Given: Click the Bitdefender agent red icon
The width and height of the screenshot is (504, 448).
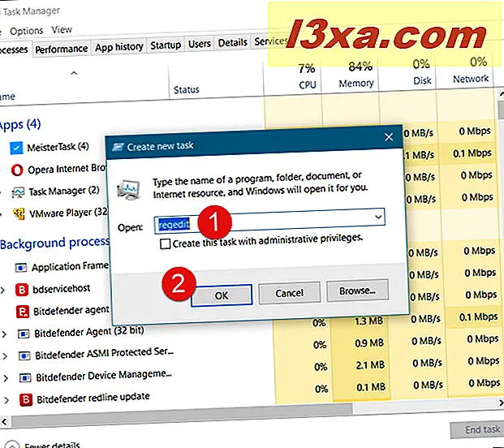Looking at the screenshot, I should (x=23, y=312).
